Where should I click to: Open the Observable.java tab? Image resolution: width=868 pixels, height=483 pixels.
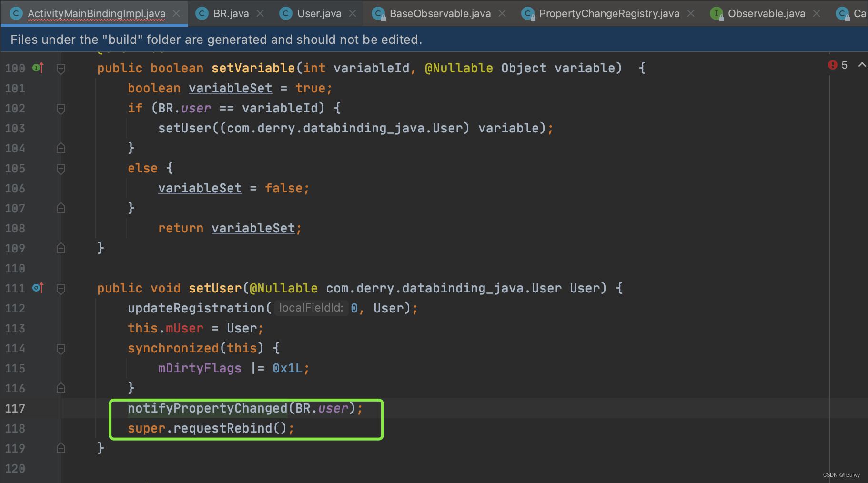[x=767, y=13]
